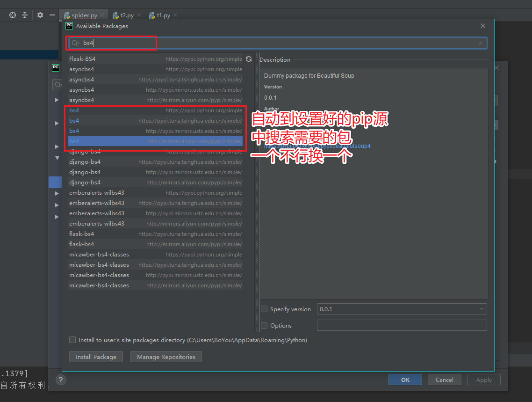This screenshot has width=532, height=402.
Task: Select micawber-bs4-classes from tsinghua mirror
Action: tap(155, 264)
